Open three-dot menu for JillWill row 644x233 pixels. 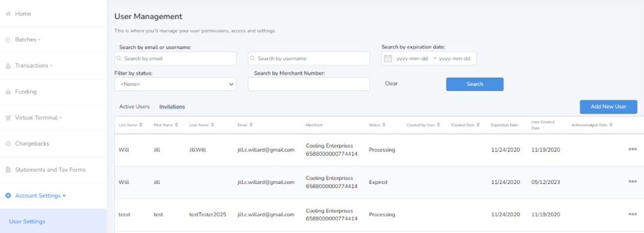(633, 149)
